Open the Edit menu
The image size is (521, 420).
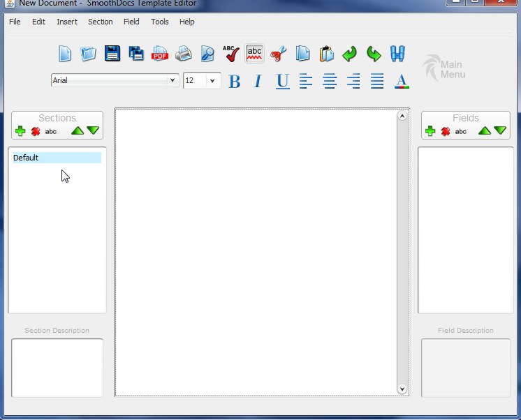click(38, 22)
